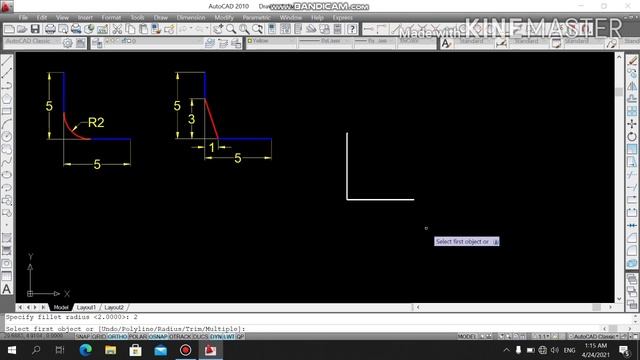Screen dimensions: 640x360
Task: Toggle OTRACK in status bar
Action: point(180,337)
